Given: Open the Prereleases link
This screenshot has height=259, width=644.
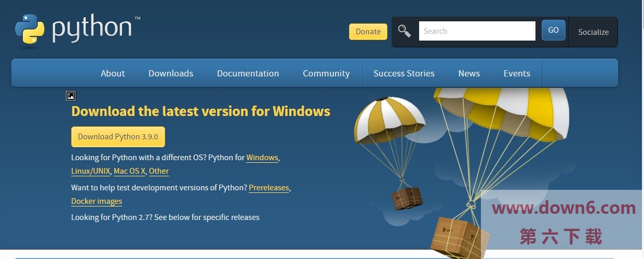Looking at the screenshot, I should pyautogui.click(x=269, y=187).
